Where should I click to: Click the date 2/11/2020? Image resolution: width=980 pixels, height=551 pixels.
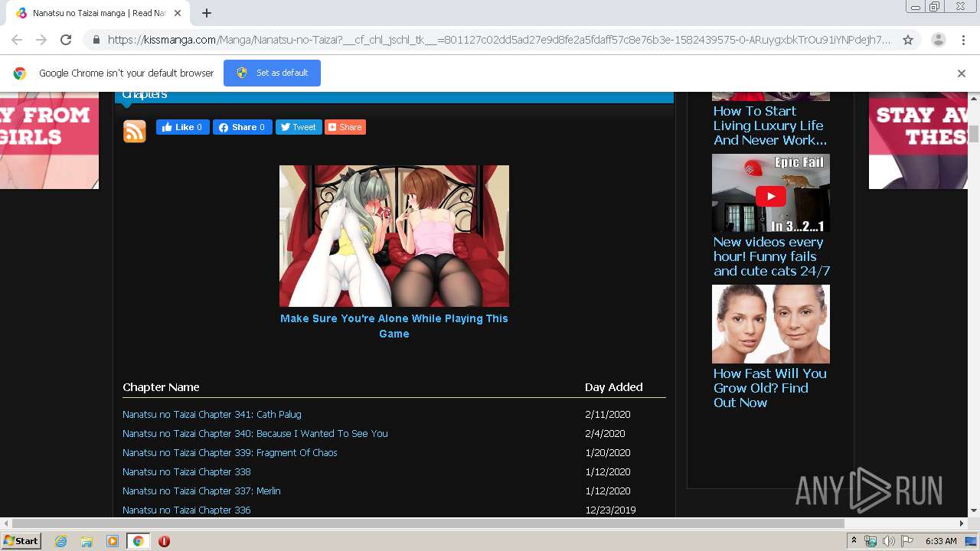point(608,414)
